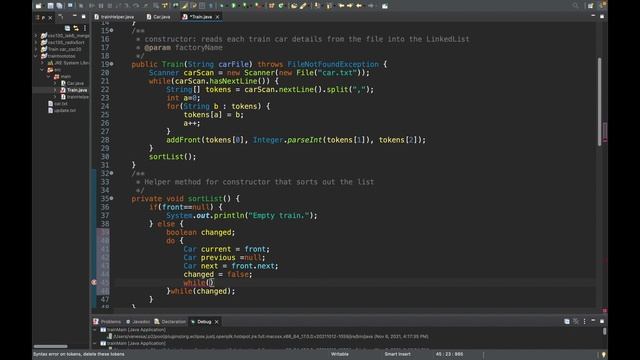This screenshot has width=640, height=360.
Task: Expand the first collapsed project in explorer
Action: [x=36, y=36]
